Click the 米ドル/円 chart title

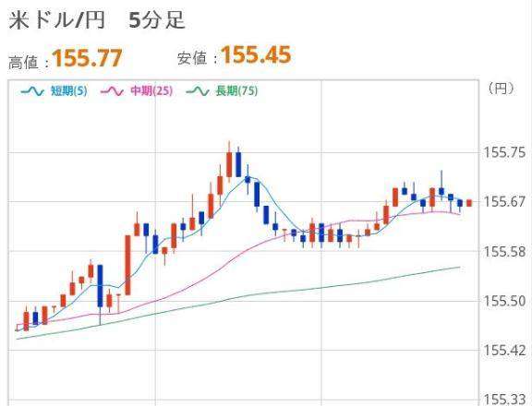tap(56, 20)
